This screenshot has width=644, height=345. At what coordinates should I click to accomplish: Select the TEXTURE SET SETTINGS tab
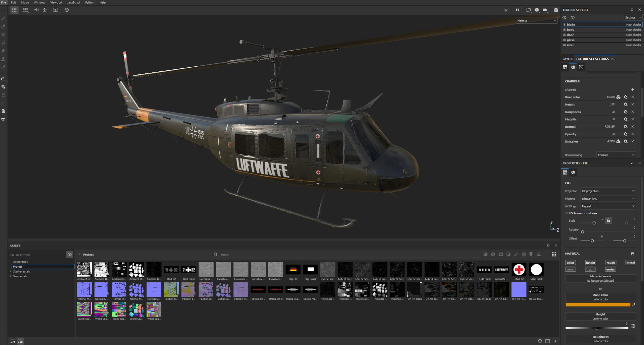pyautogui.click(x=592, y=59)
